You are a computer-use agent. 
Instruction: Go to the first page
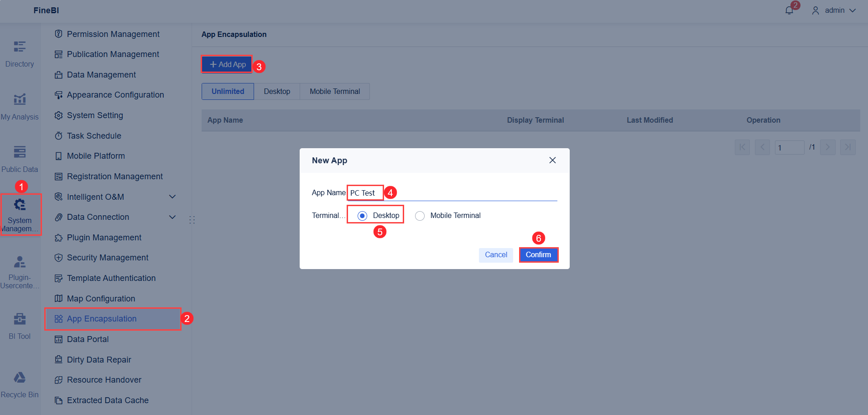click(x=742, y=147)
